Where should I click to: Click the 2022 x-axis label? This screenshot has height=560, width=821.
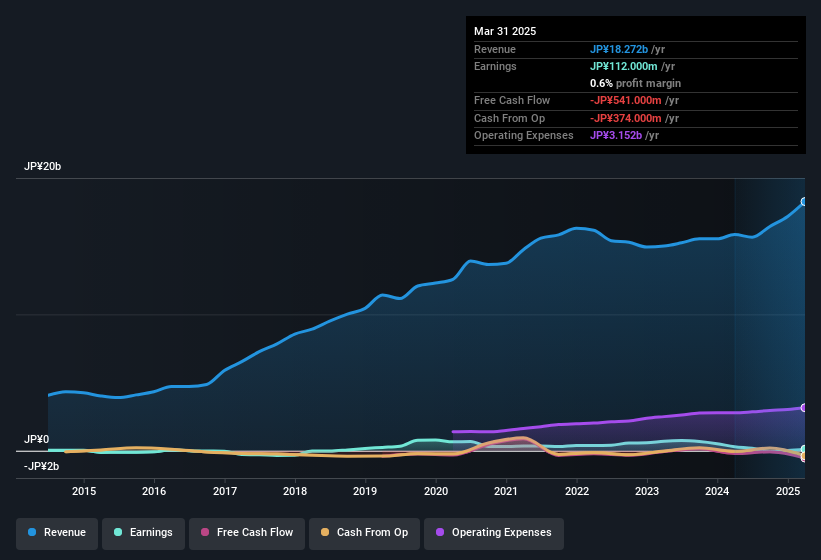pos(576,491)
